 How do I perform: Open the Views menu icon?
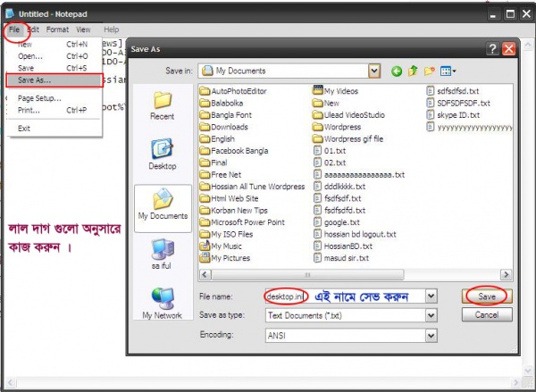tap(448, 71)
